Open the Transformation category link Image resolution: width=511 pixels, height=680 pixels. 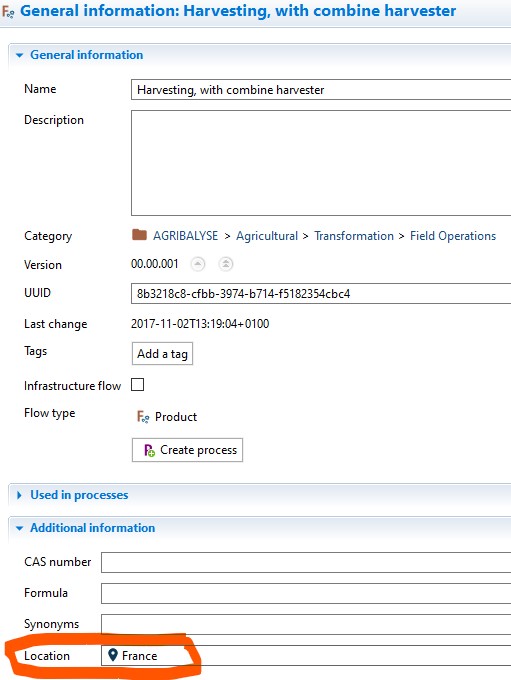(x=354, y=235)
